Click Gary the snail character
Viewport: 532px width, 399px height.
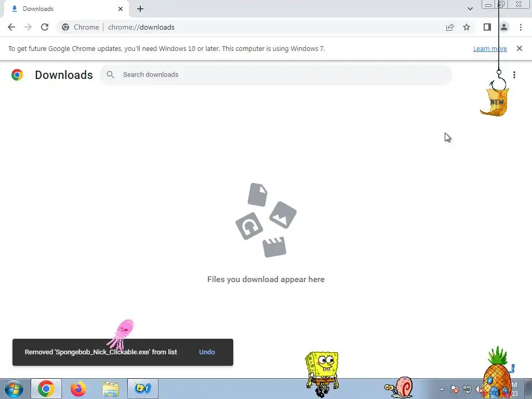pyautogui.click(x=399, y=387)
